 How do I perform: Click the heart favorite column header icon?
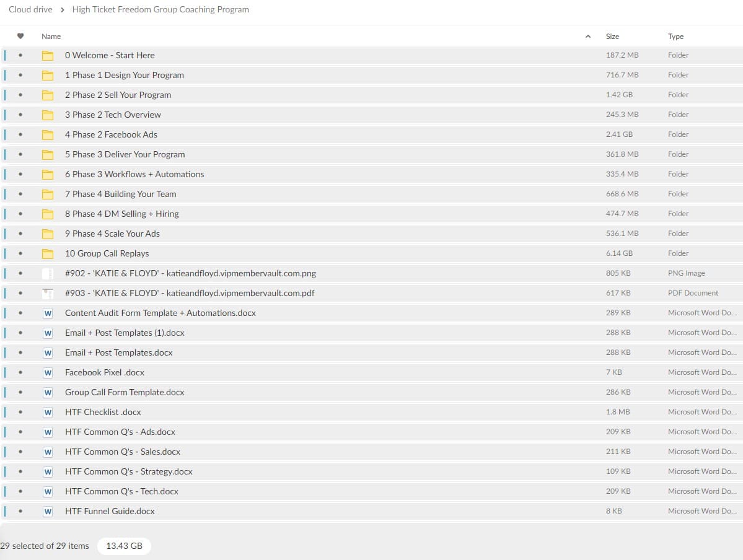coord(20,37)
